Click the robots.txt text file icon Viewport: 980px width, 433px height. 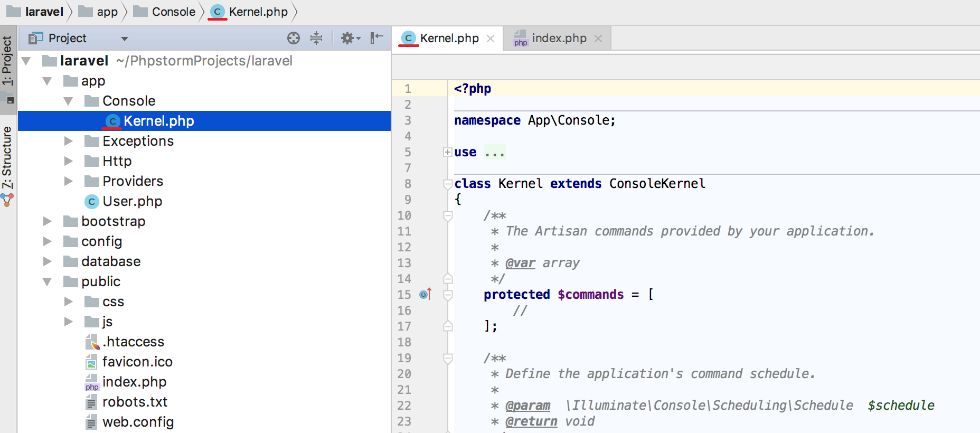click(91, 402)
